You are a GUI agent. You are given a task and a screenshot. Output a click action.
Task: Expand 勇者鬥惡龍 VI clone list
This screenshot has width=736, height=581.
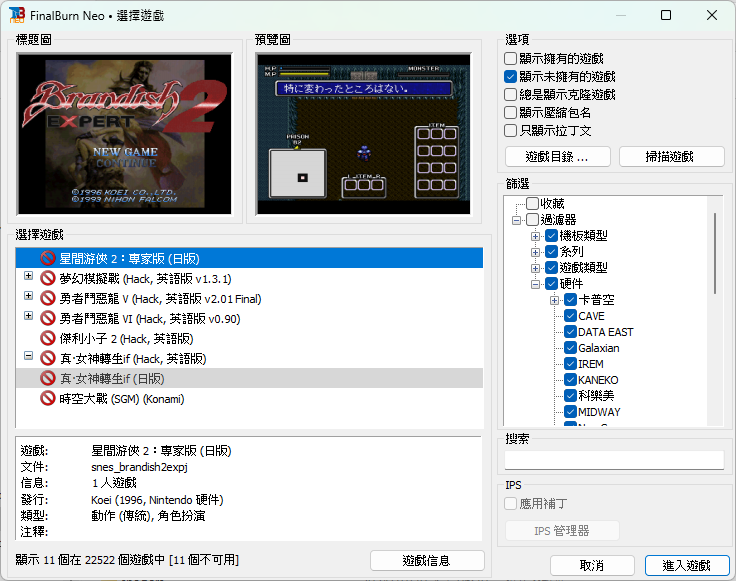click(x=29, y=315)
